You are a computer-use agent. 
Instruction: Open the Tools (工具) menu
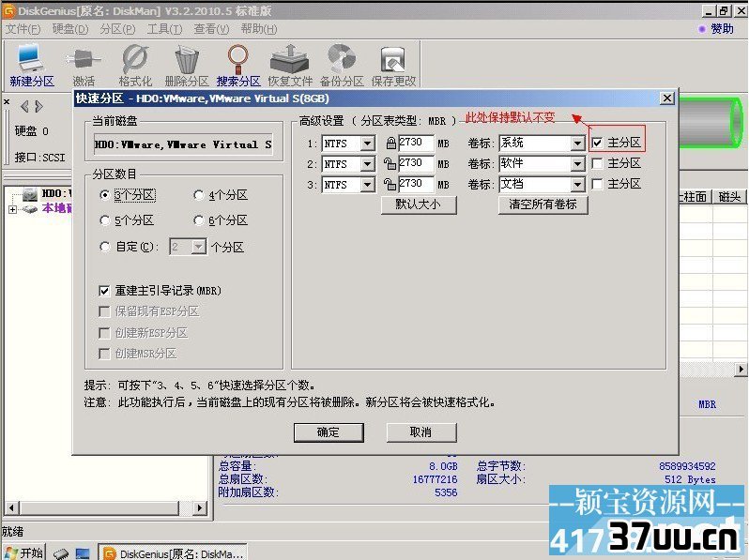(x=164, y=29)
